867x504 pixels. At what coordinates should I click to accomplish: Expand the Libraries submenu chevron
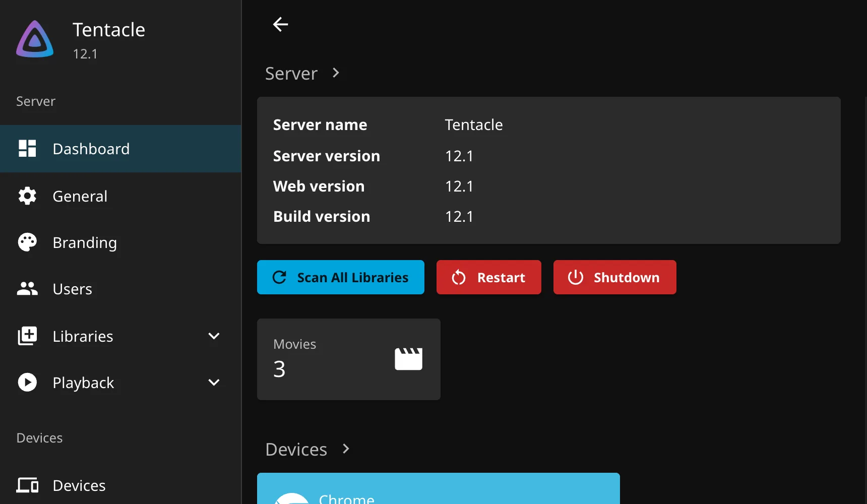(x=214, y=336)
